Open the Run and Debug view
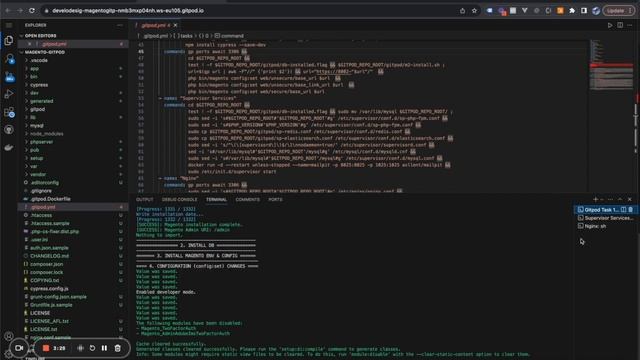Screen dimensions: 640x360 click(x=9, y=94)
